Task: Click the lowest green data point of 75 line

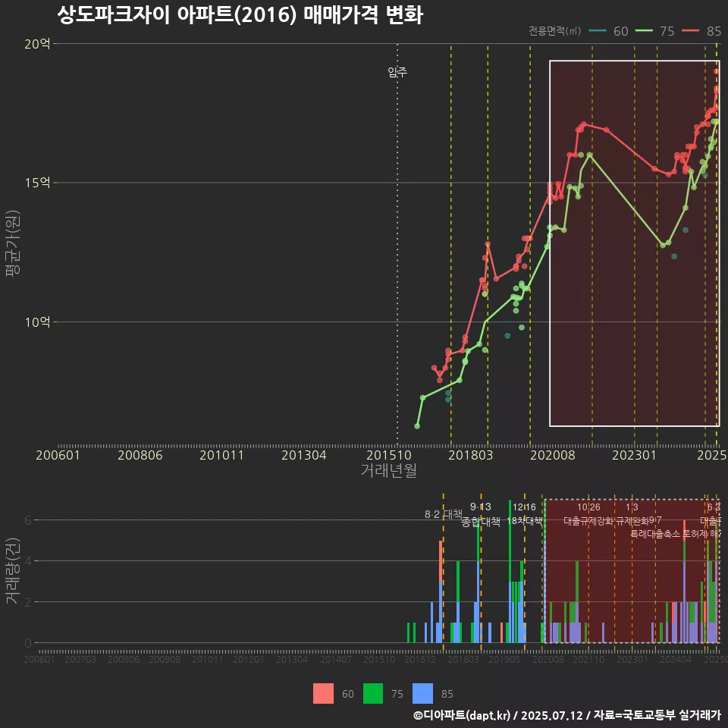Action: tap(417, 425)
